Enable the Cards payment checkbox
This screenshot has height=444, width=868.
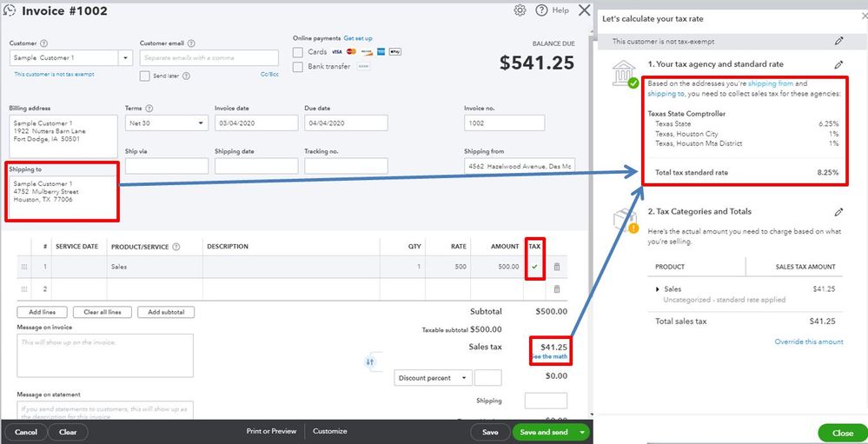[298, 52]
